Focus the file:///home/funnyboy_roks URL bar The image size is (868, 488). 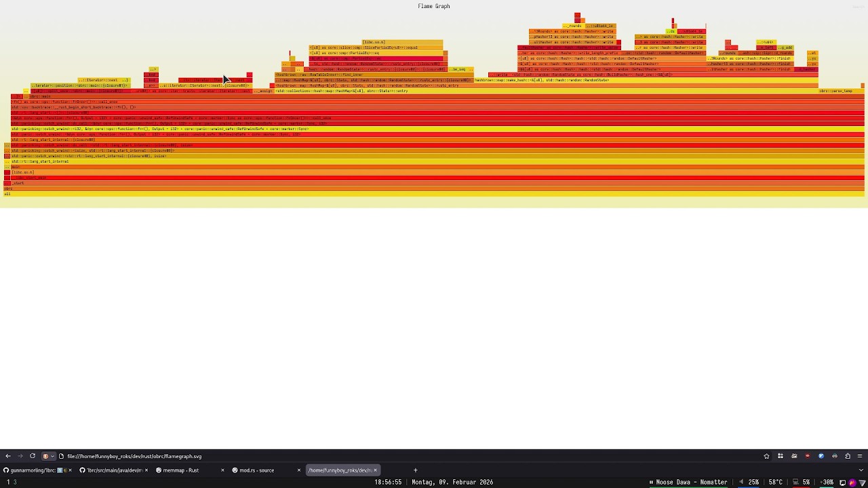click(x=407, y=456)
